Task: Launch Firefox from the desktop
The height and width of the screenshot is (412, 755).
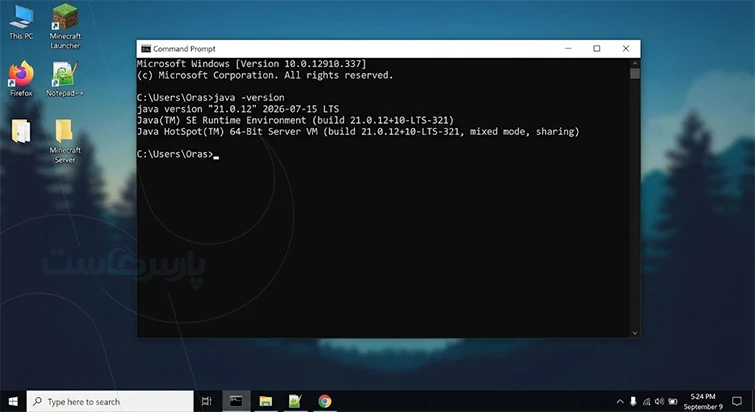Action: [x=21, y=79]
